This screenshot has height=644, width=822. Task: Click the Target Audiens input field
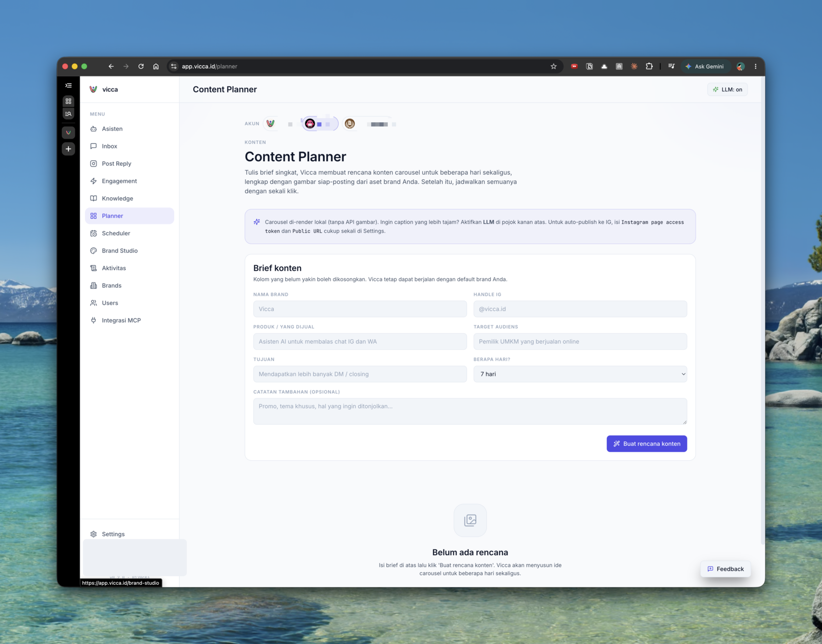point(580,342)
